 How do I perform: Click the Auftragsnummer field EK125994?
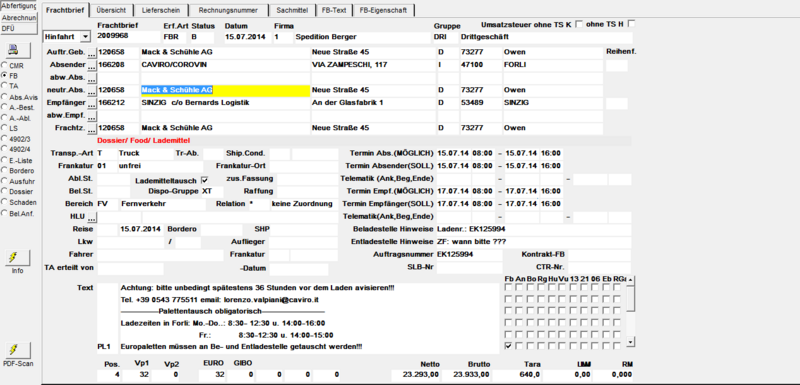point(469,254)
